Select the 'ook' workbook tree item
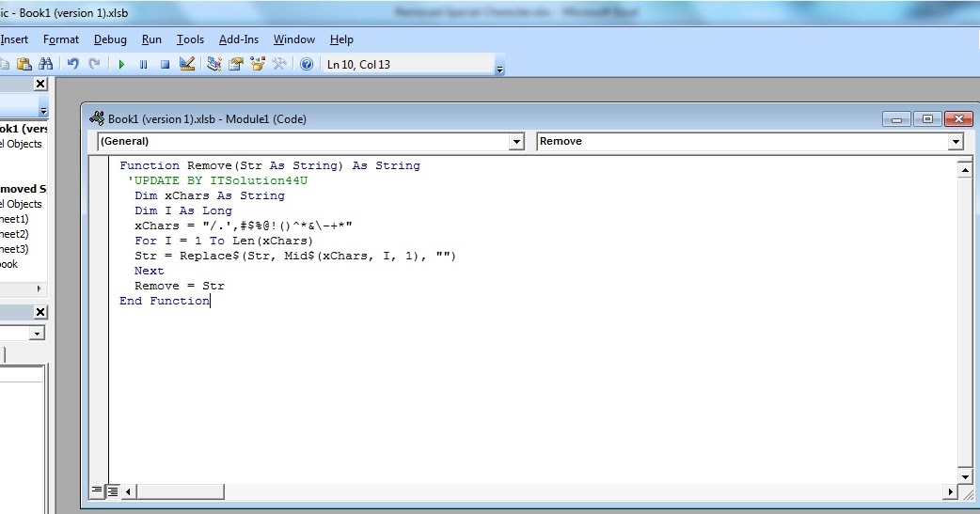The height and width of the screenshot is (514, 980). (x=8, y=263)
